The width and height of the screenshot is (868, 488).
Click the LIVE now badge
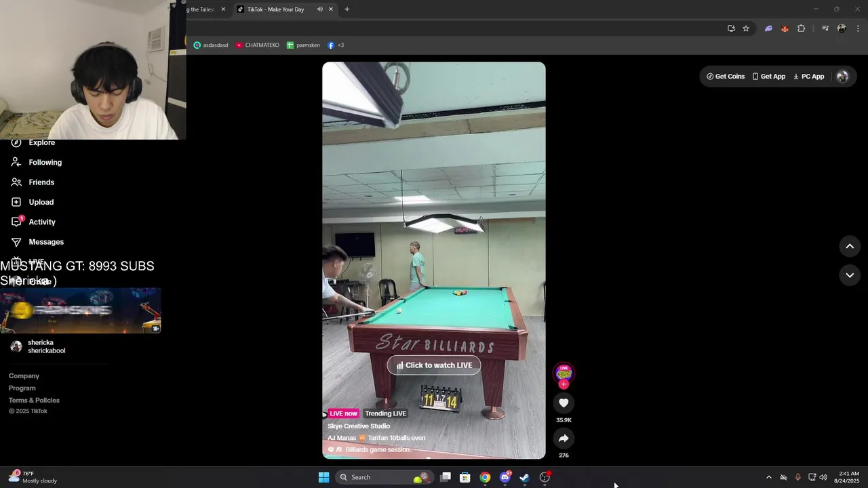(343, 413)
